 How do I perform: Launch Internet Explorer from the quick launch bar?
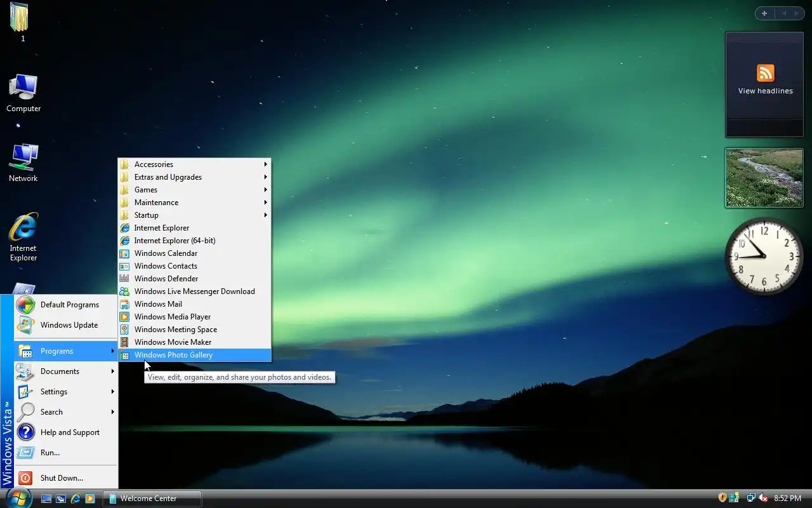[75, 498]
